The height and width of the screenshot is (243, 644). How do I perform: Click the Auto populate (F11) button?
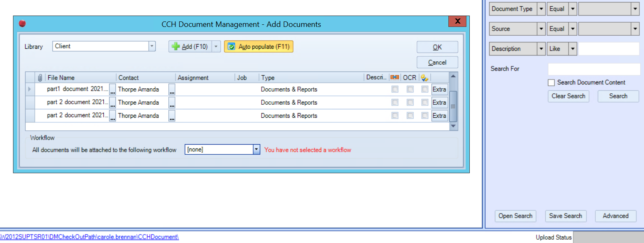point(259,47)
